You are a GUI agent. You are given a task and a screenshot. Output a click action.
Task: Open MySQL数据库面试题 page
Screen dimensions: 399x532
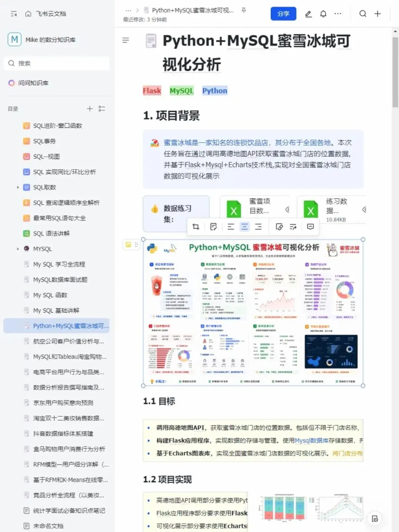60,280
